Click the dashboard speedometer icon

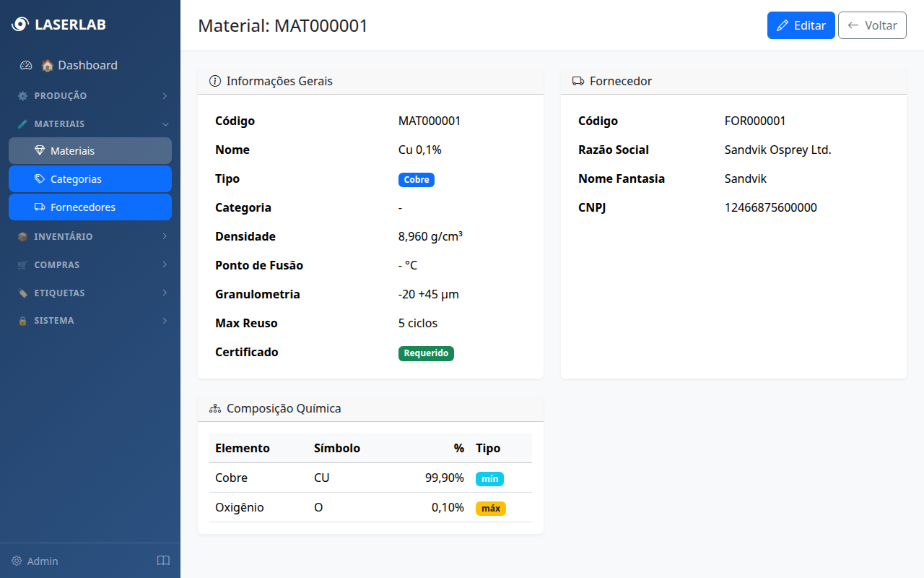pos(26,65)
